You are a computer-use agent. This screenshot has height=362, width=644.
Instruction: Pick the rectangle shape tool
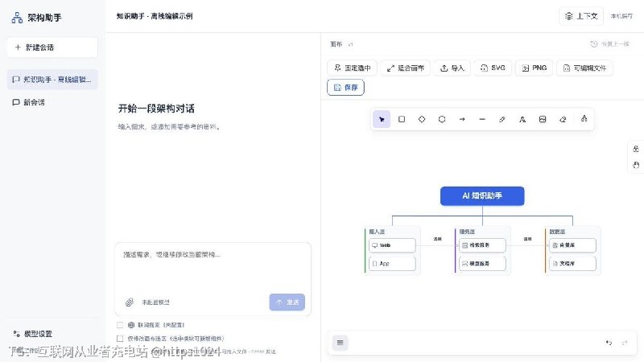pyautogui.click(x=402, y=119)
